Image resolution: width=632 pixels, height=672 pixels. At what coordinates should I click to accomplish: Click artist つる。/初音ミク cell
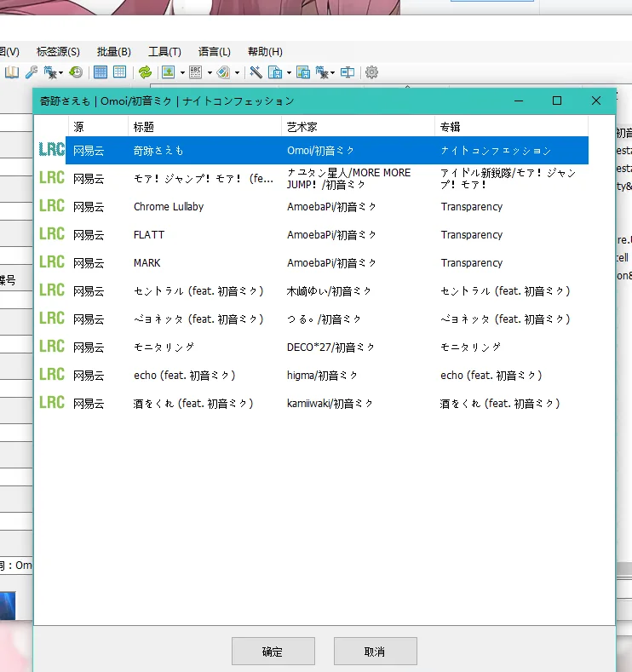click(325, 319)
